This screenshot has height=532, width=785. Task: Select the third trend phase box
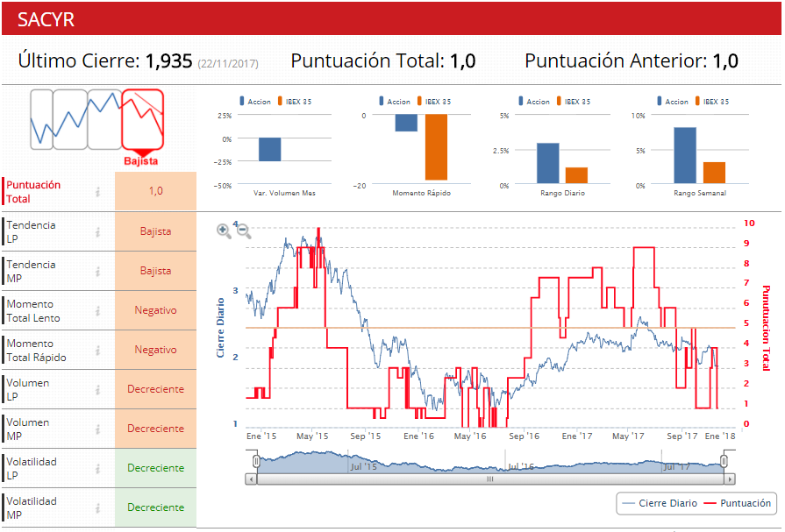[104, 119]
